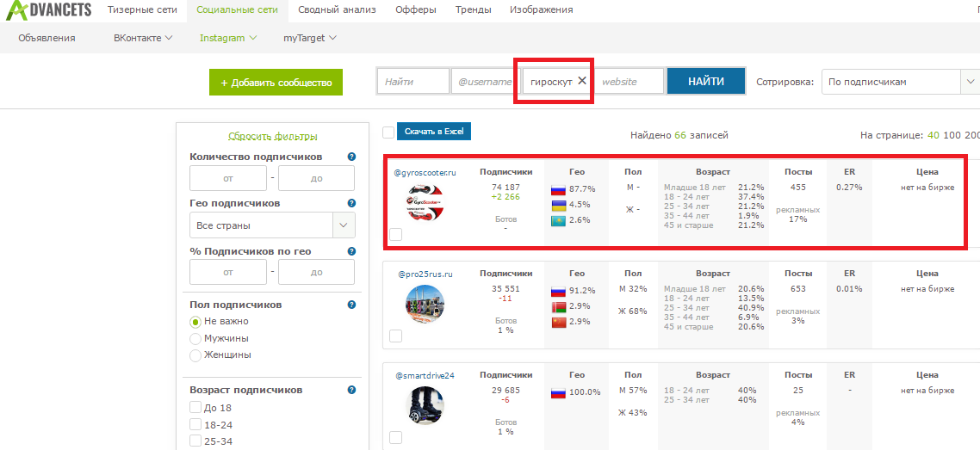Expand the myTarget submenu
Image resolution: width=980 pixels, height=450 pixels.
pos(310,38)
